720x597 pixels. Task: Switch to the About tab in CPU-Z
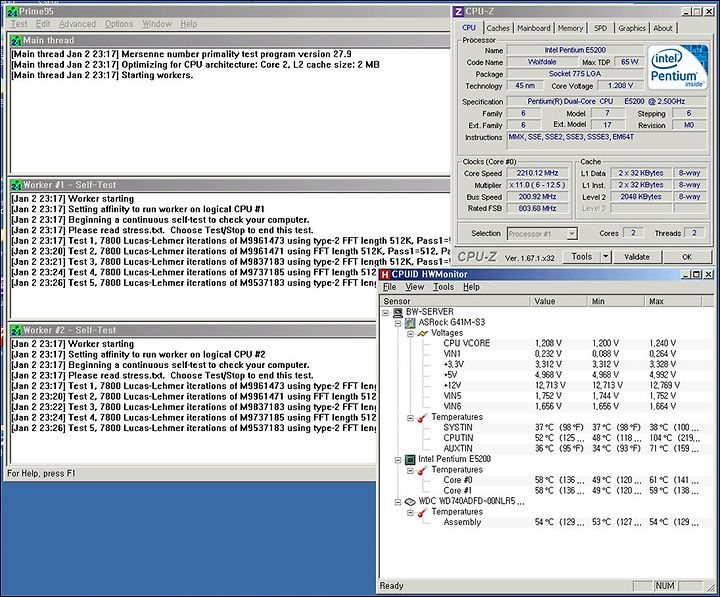click(663, 28)
